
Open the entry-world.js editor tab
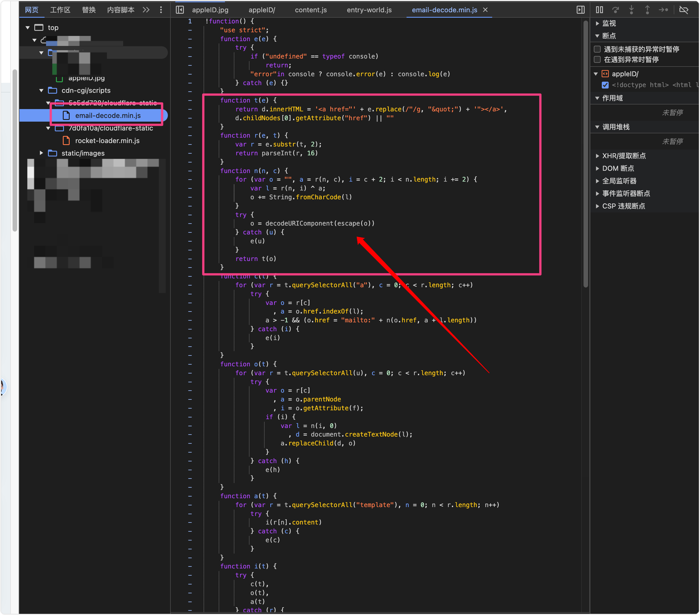[x=369, y=10]
